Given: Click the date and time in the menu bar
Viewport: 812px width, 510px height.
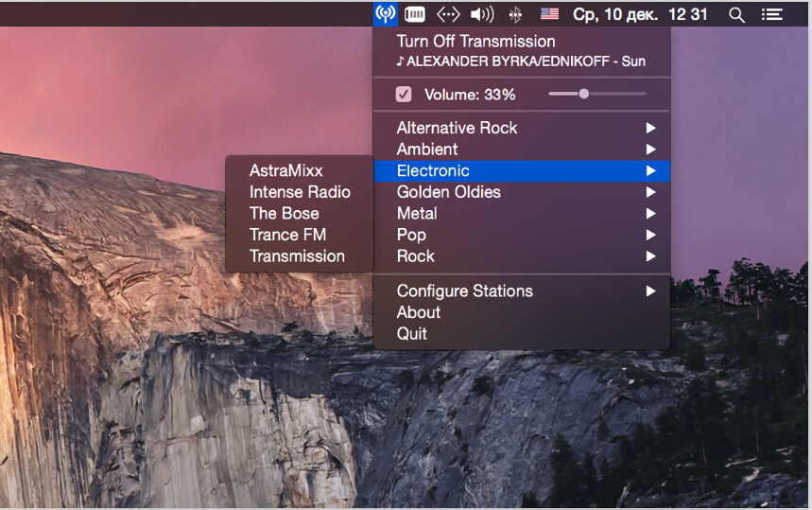Looking at the screenshot, I should [x=640, y=14].
